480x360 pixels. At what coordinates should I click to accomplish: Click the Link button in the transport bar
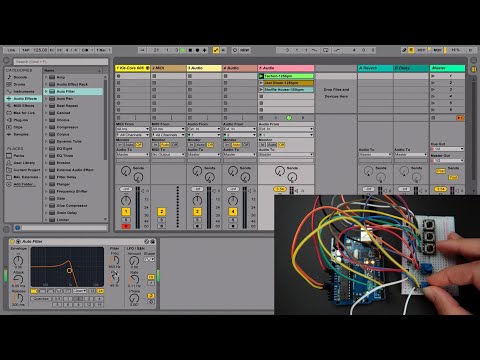pyautogui.click(x=11, y=50)
